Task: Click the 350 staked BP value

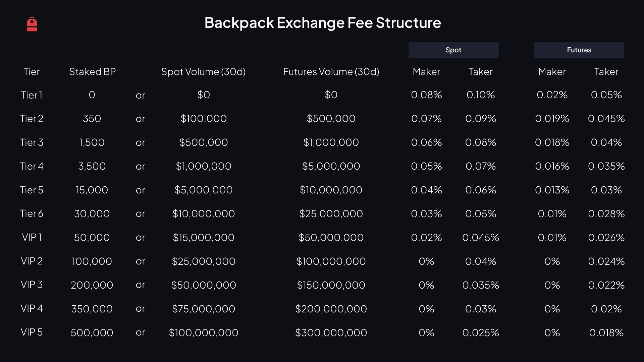Action: click(92, 119)
